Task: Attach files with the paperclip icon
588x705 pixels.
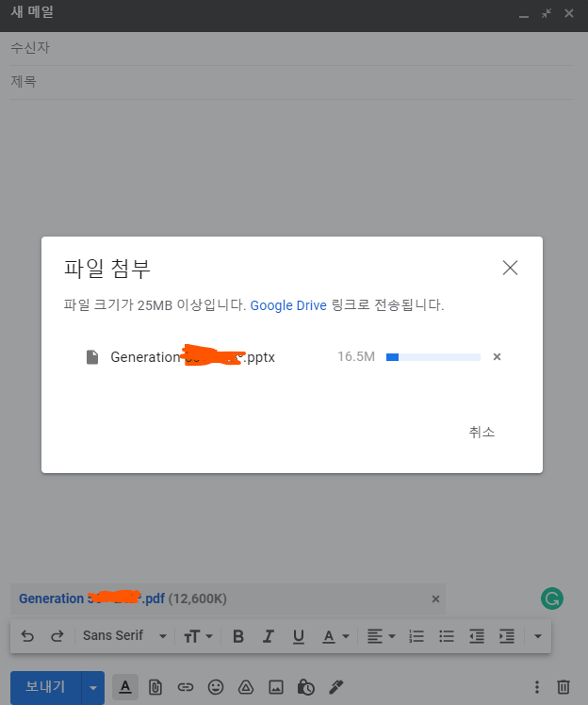Action: (x=155, y=687)
